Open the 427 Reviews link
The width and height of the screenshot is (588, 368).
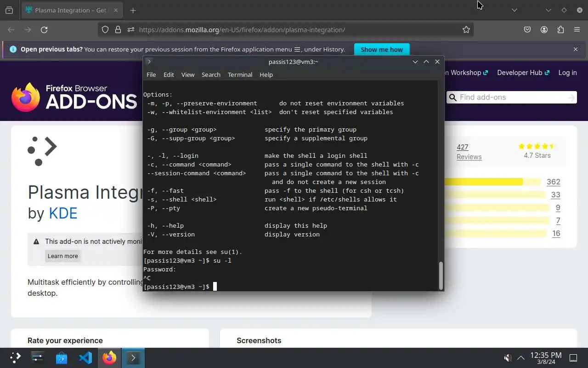tap(469, 152)
